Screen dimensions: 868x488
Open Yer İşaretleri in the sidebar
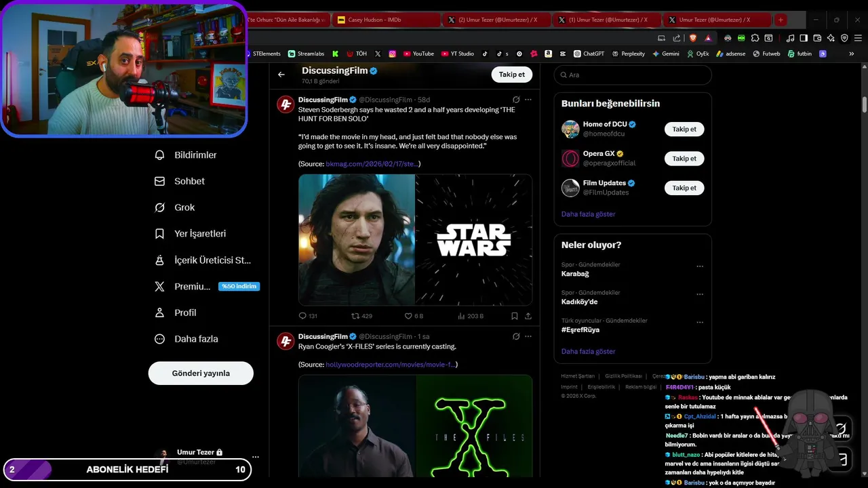[191, 234]
